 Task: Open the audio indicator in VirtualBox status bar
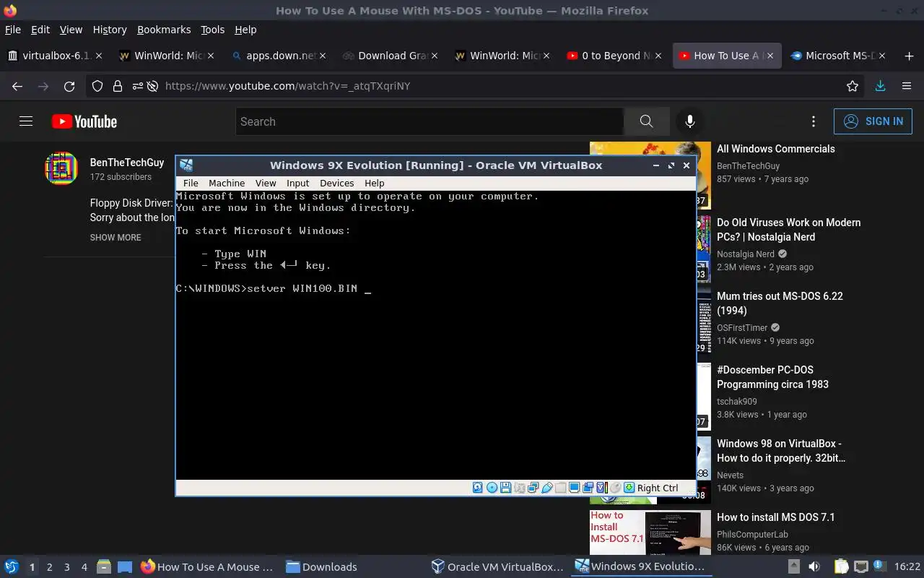[x=520, y=488]
